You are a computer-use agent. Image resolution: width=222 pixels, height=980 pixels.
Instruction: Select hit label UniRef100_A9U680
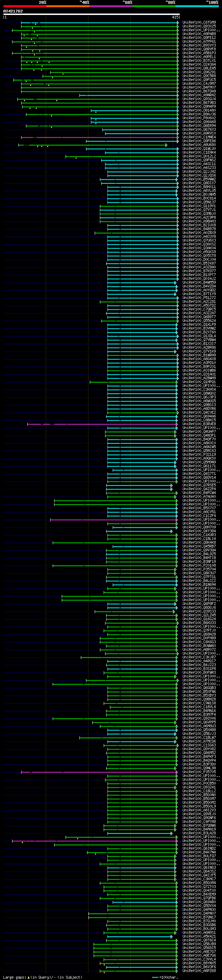click(199, 145)
